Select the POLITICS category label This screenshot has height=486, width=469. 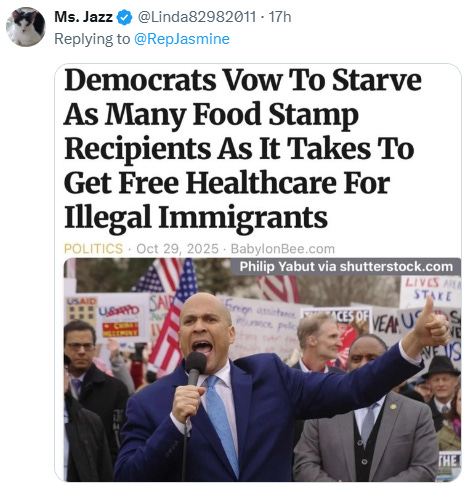[x=93, y=249]
